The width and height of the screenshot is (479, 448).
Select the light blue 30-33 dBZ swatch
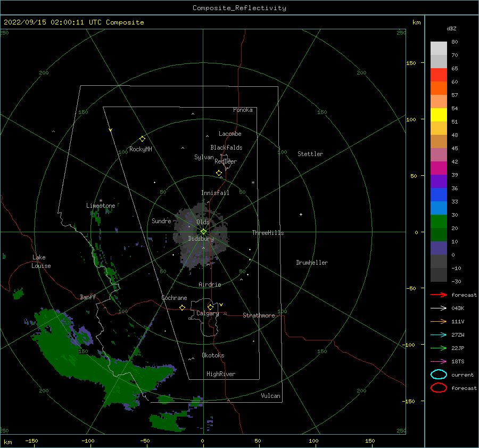(x=439, y=208)
